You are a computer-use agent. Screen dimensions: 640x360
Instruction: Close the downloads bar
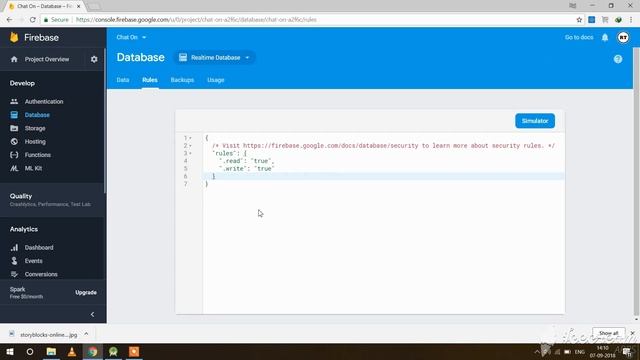click(632, 333)
